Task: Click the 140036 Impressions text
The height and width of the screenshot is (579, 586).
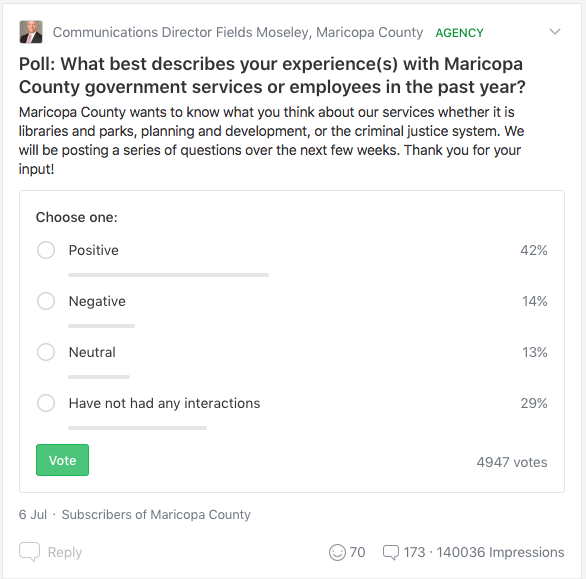Action: [x=500, y=552]
